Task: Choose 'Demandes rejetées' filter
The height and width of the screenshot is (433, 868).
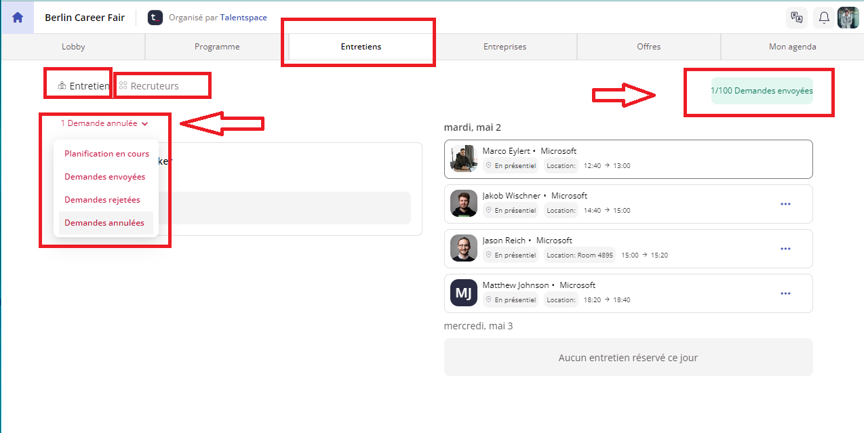Action: [106, 200]
